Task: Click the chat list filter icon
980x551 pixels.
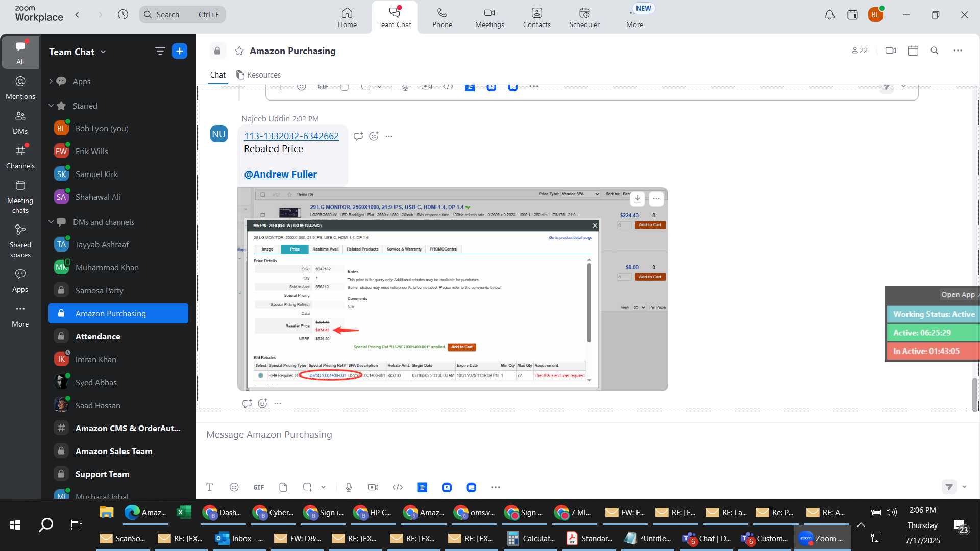Action: pyautogui.click(x=160, y=51)
